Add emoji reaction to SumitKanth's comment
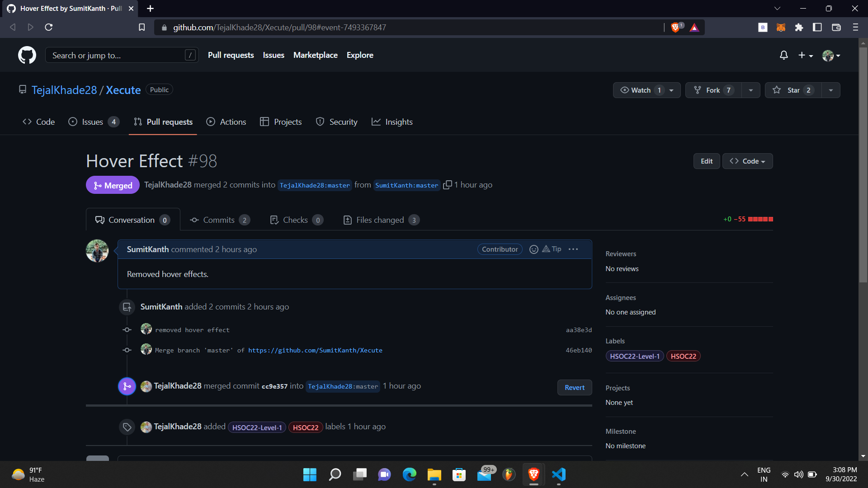This screenshot has height=488, width=868. click(x=534, y=249)
